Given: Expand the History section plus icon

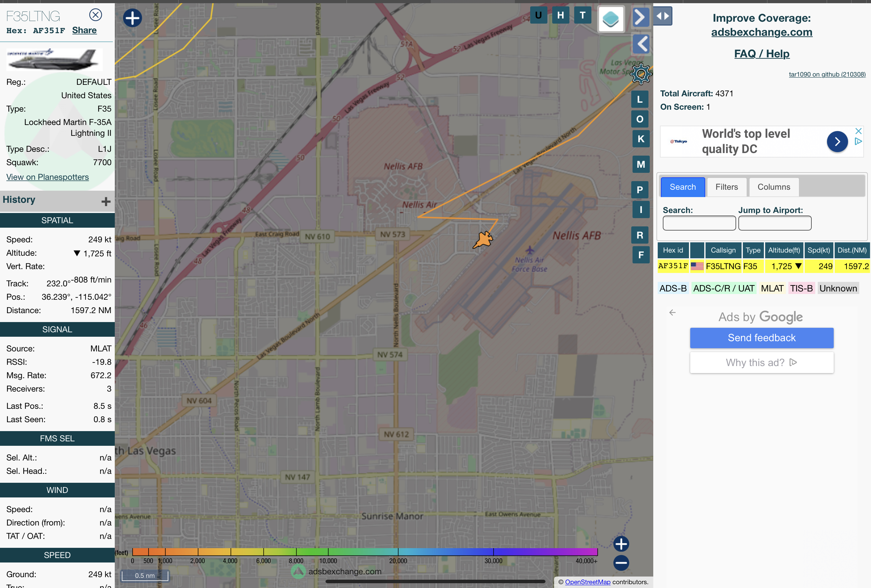Looking at the screenshot, I should click(x=106, y=202).
